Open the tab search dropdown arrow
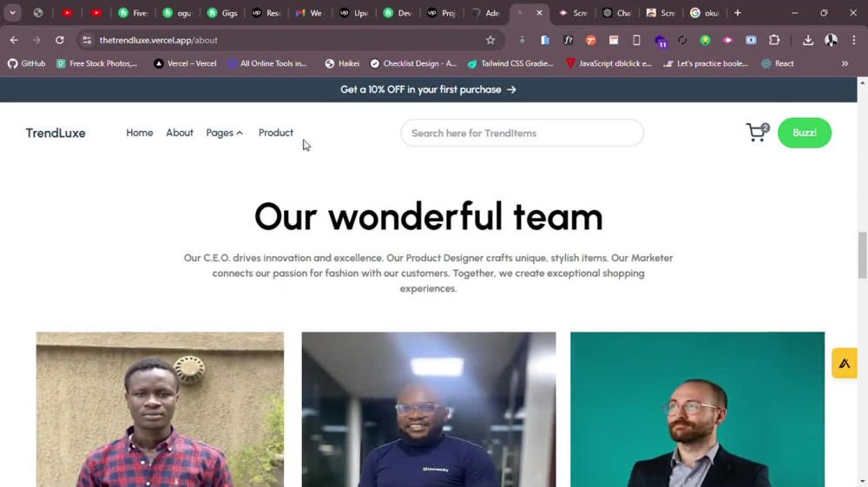Screen dimensions: 868x487 coord(12,13)
